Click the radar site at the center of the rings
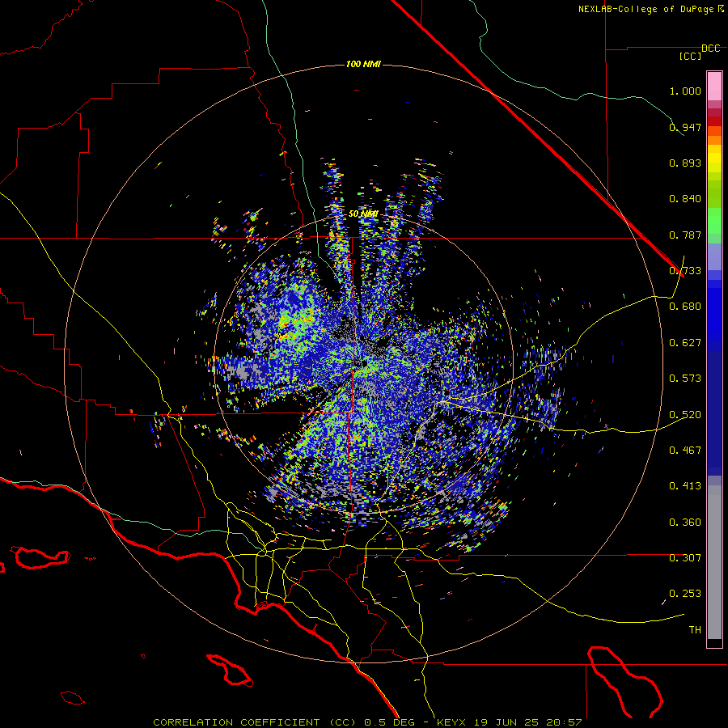 [364, 363]
